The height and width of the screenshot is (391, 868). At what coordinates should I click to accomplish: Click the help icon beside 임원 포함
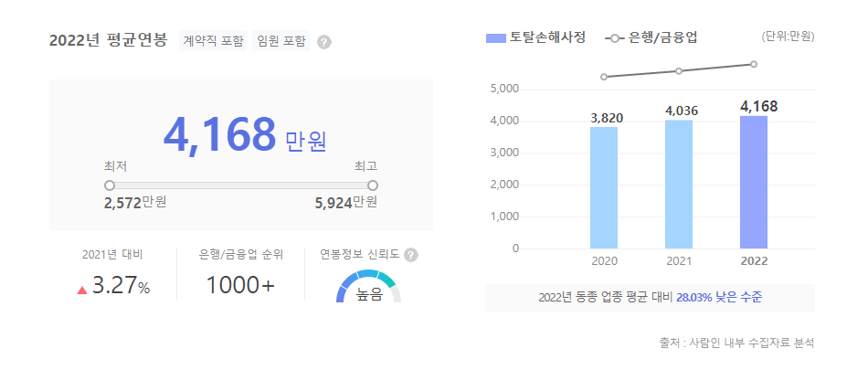[324, 42]
